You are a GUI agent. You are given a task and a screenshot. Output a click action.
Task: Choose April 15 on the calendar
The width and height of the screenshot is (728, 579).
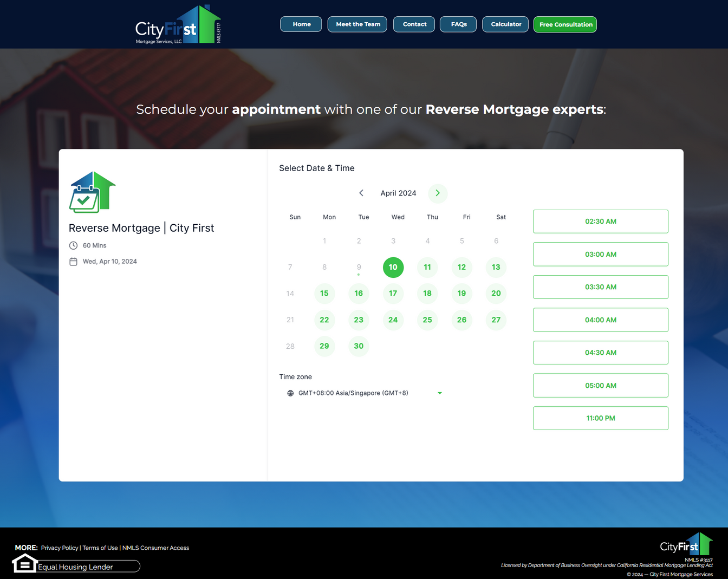point(324,294)
